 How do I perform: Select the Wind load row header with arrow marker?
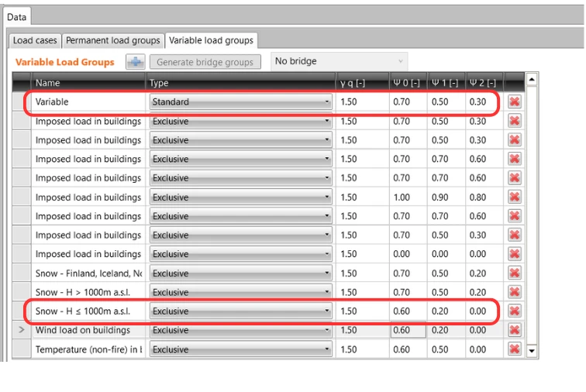click(x=22, y=330)
